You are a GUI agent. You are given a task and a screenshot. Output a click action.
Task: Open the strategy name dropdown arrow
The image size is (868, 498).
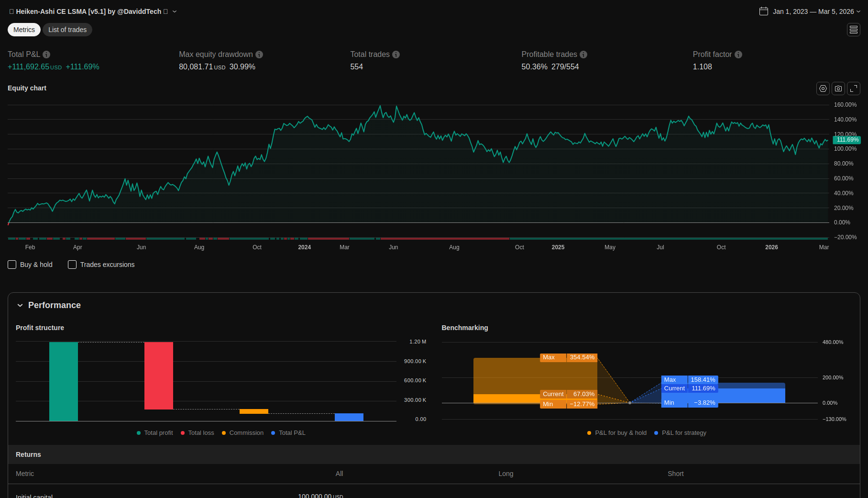(175, 11)
